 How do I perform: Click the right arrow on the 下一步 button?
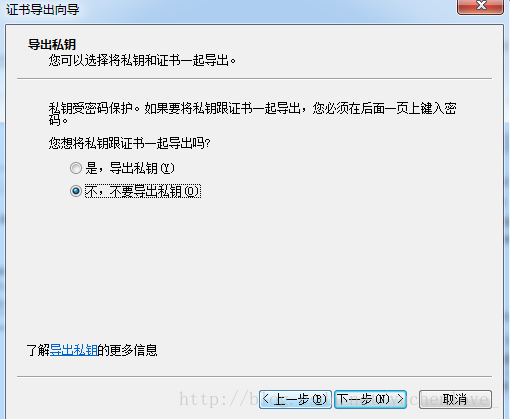click(400, 399)
